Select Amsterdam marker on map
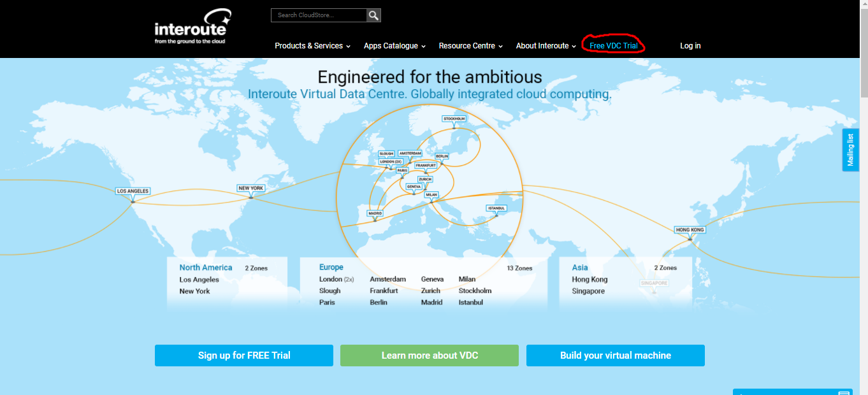The height and width of the screenshot is (395, 868). click(x=410, y=154)
